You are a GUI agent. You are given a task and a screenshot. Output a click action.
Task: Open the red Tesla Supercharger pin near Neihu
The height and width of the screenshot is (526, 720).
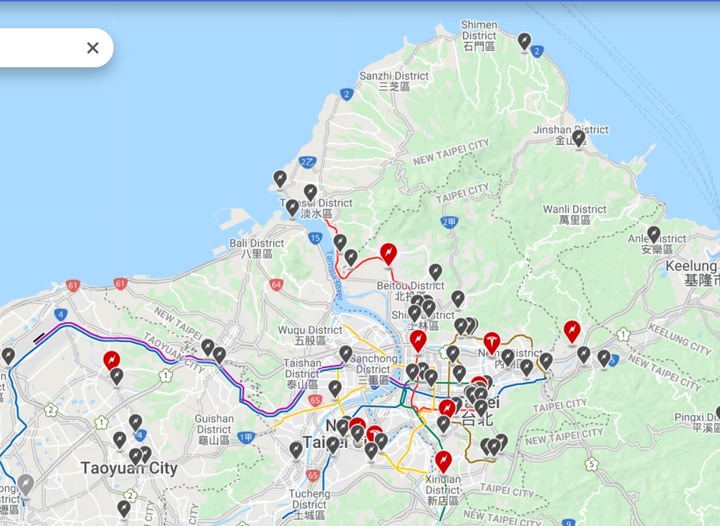tap(492, 344)
